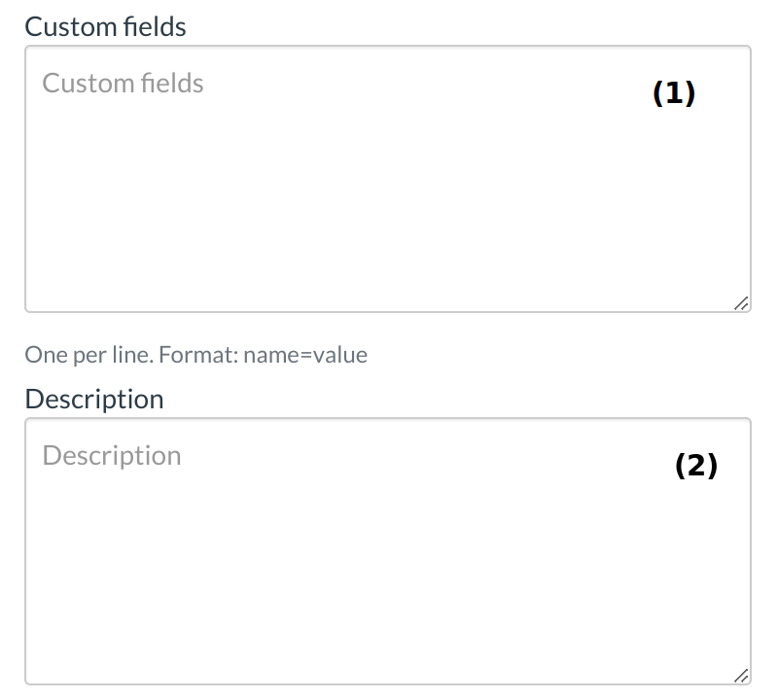The width and height of the screenshot is (778, 700).
Task: Click the (2) marker in Description
Action: (696, 466)
